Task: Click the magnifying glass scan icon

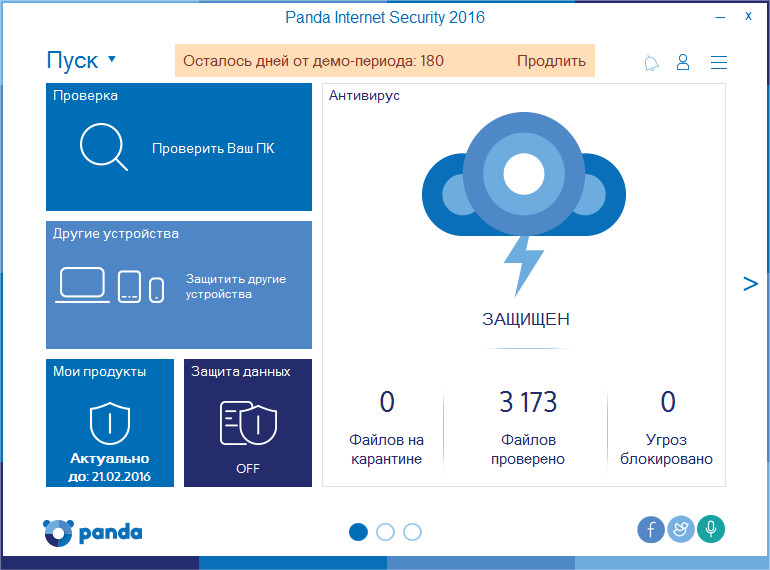Action: click(x=104, y=147)
